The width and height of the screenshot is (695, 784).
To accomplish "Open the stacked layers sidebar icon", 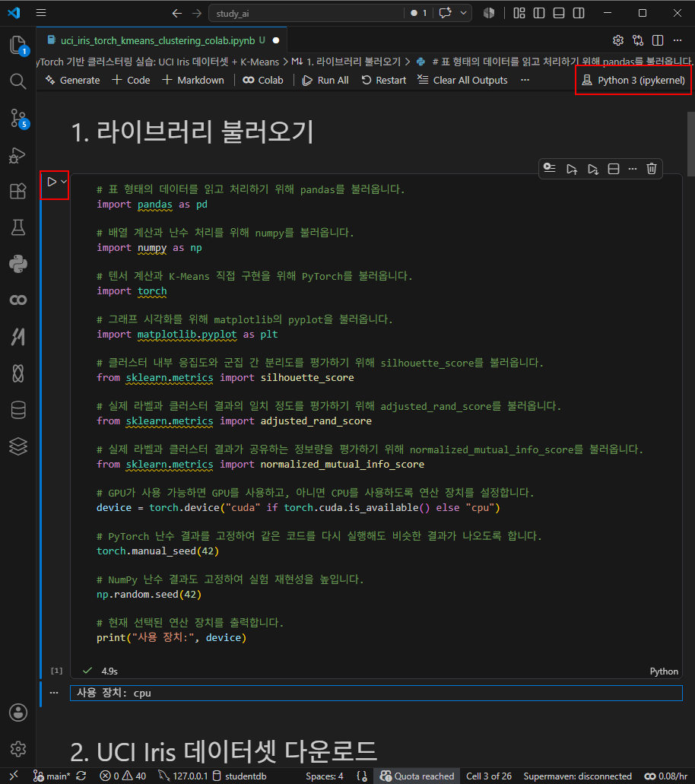I will (x=18, y=446).
